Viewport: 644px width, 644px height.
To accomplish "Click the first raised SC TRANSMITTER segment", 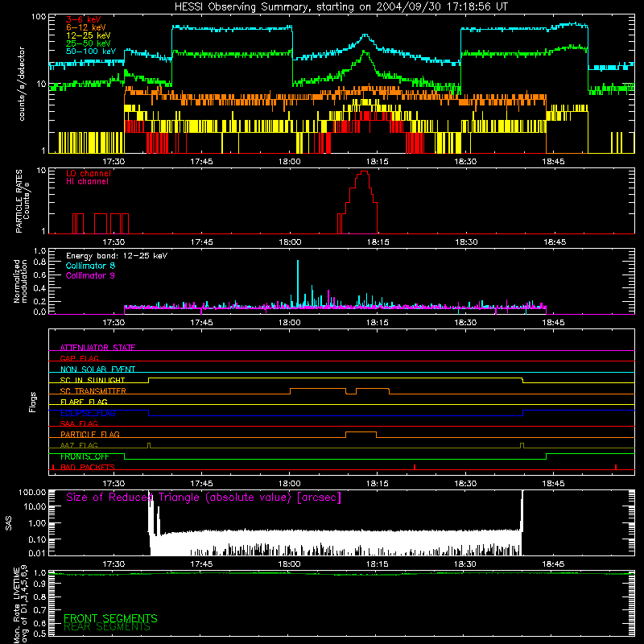I will 318,389.
